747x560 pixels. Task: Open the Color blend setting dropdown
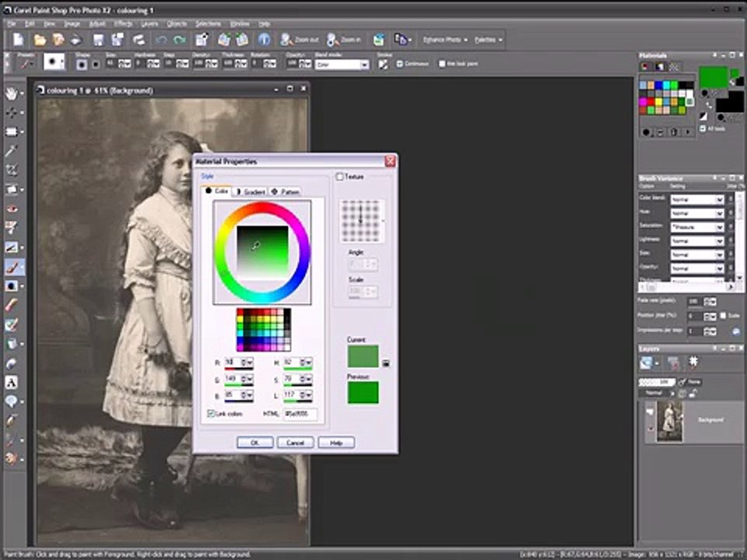coord(697,200)
